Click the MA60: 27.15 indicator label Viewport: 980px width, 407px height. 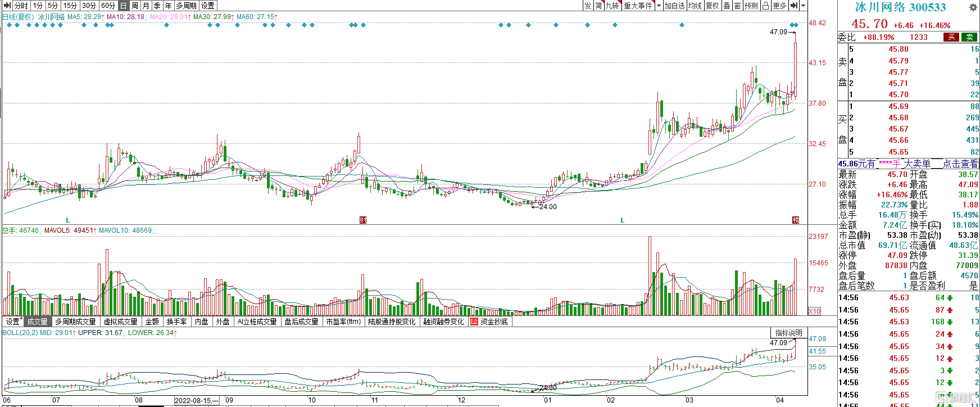click(x=257, y=17)
